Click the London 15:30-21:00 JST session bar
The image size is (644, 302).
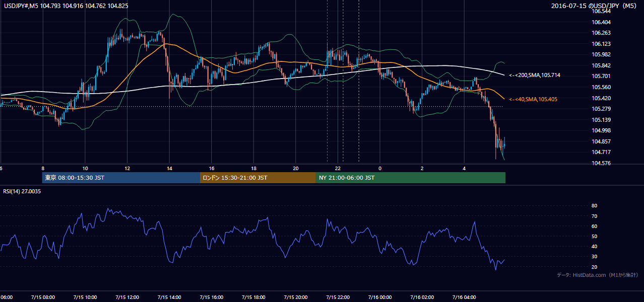point(258,178)
